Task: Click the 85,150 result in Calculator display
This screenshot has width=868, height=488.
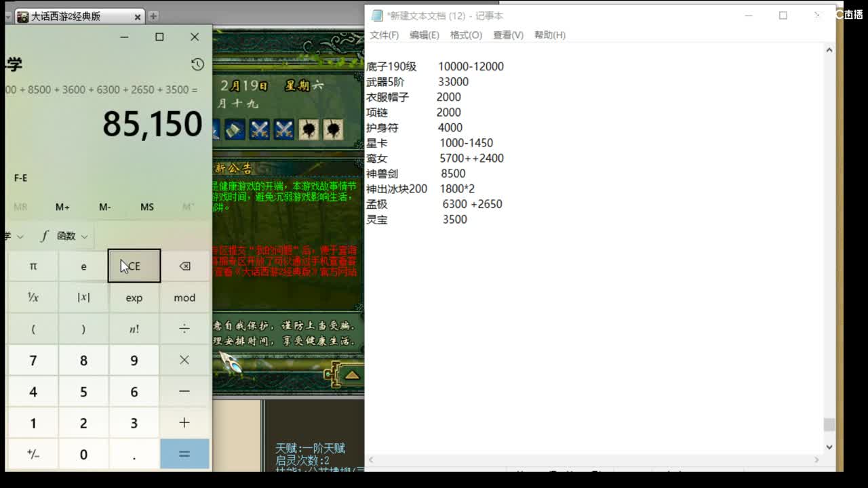Action: coord(153,124)
